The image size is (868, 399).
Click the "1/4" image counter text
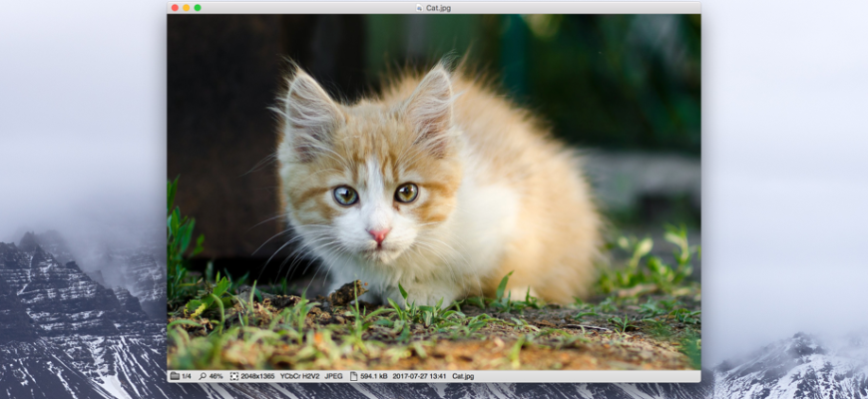[x=186, y=376]
